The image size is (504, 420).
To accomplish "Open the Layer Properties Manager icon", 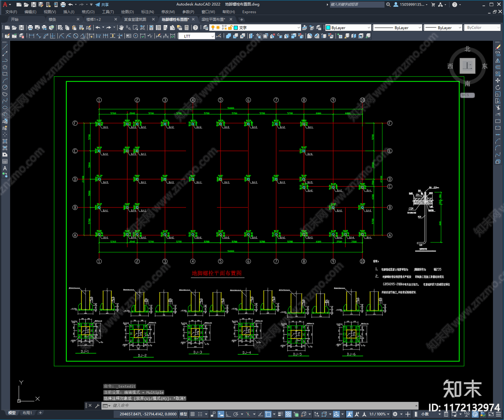I will [x=206, y=28].
